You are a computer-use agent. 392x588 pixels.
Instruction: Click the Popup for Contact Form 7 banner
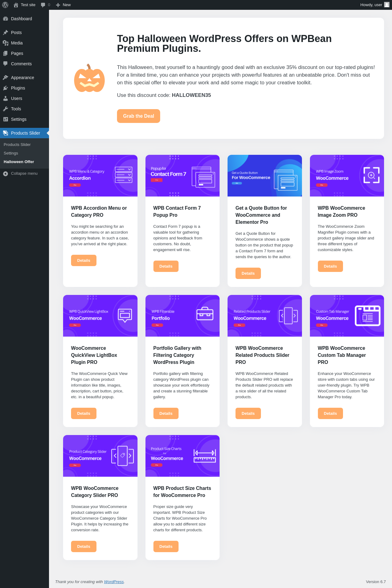(183, 176)
